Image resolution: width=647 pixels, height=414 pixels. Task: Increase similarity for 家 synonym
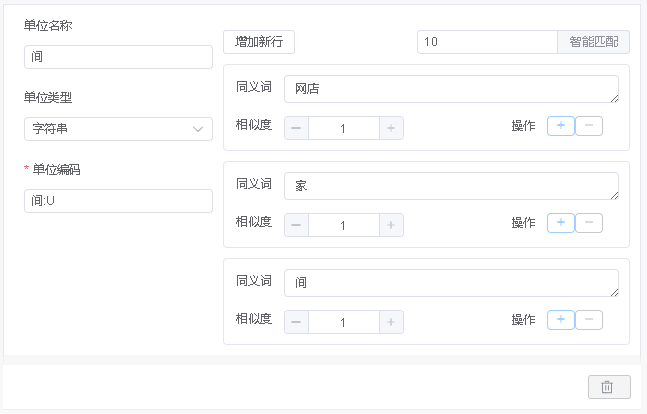pyautogui.click(x=391, y=225)
